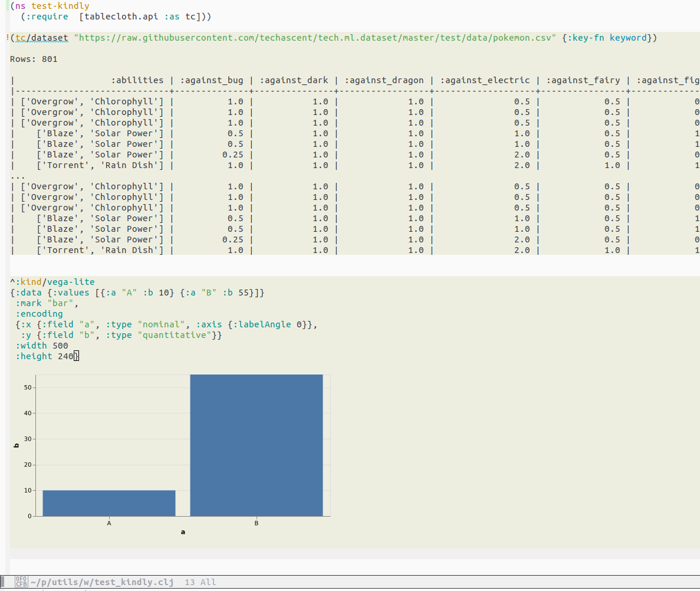Viewport: 700px width, 591px height.
Task: Click the "nominal" type string
Action: tap(161, 324)
